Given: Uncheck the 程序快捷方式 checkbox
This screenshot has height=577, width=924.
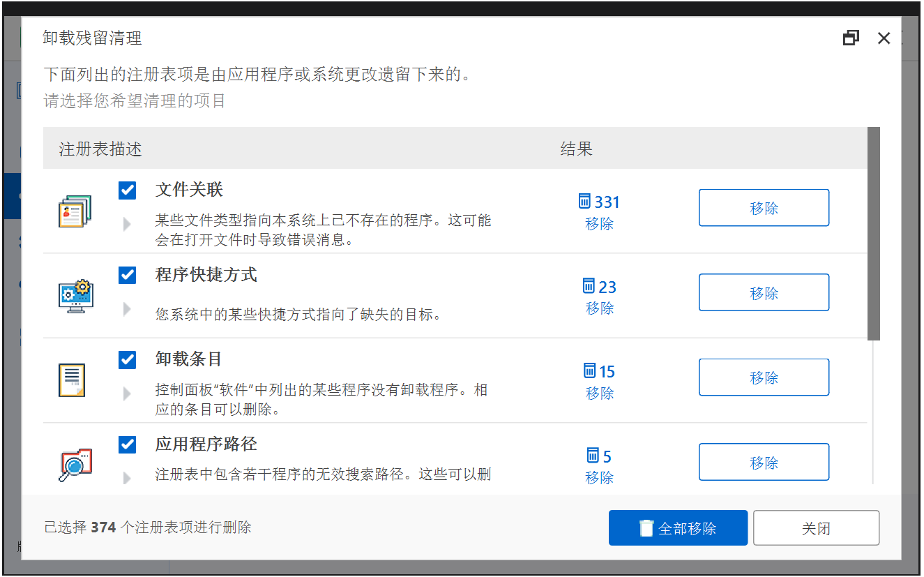Looking at the screenshot, I should (127, 275).
